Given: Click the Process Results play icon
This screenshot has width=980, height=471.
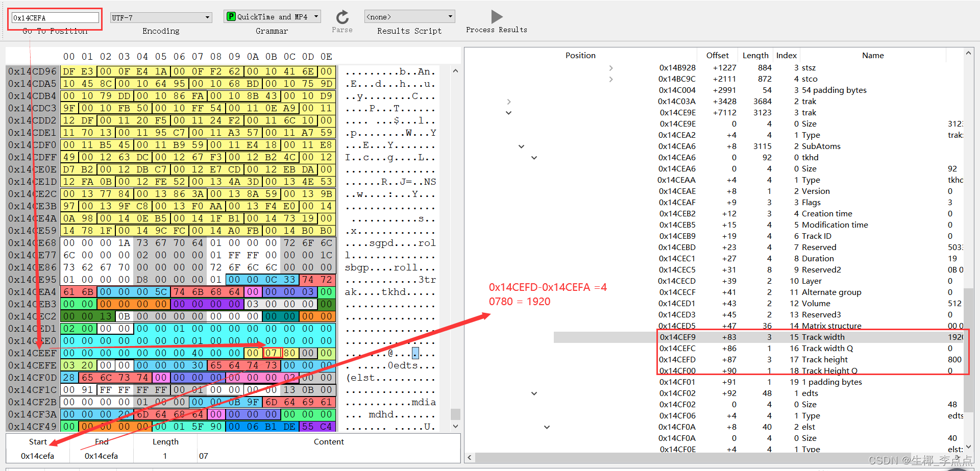Looking at the screenshot, I should coord(497,17).
